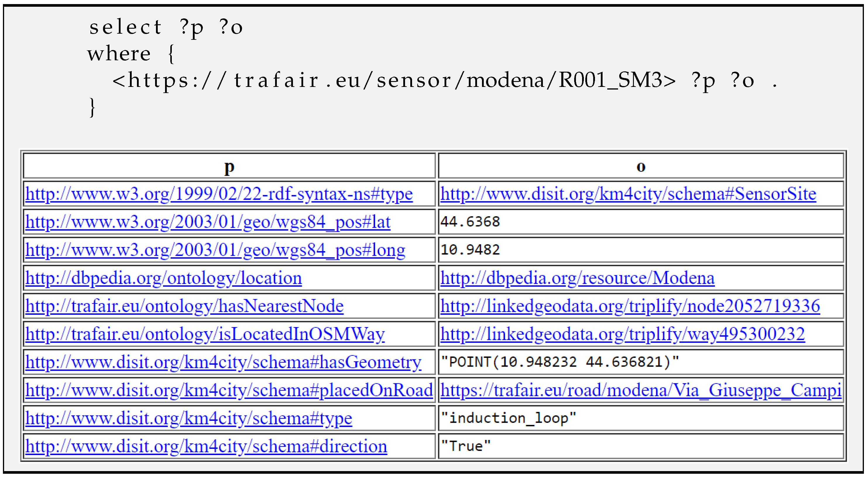Click the longitude value 10.9482 cell
The image size is (868, 479).
[470, 250]
